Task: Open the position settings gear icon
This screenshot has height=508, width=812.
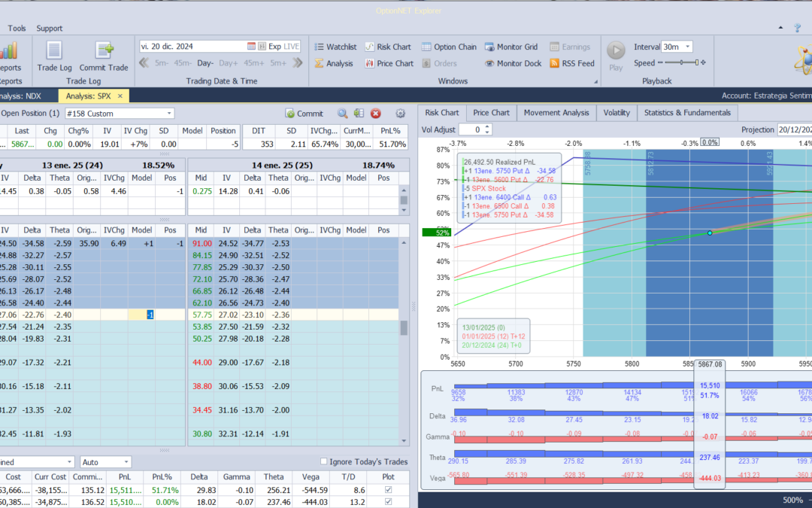Action: point(400,114)
